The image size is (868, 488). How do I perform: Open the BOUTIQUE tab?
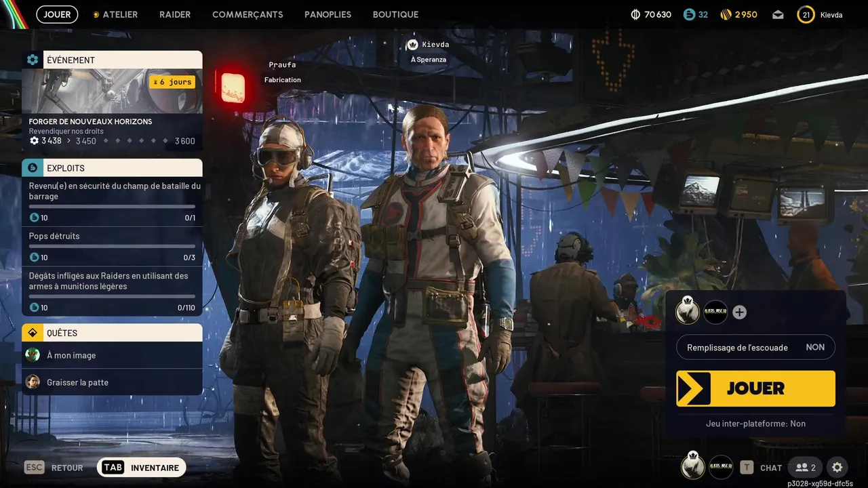(x=395, y=14)
